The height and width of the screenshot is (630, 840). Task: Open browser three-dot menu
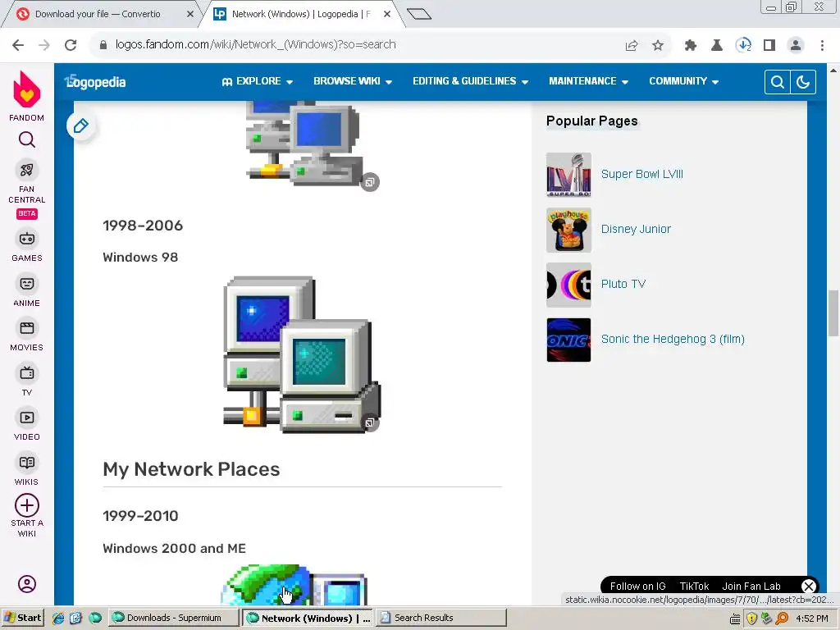822,46
